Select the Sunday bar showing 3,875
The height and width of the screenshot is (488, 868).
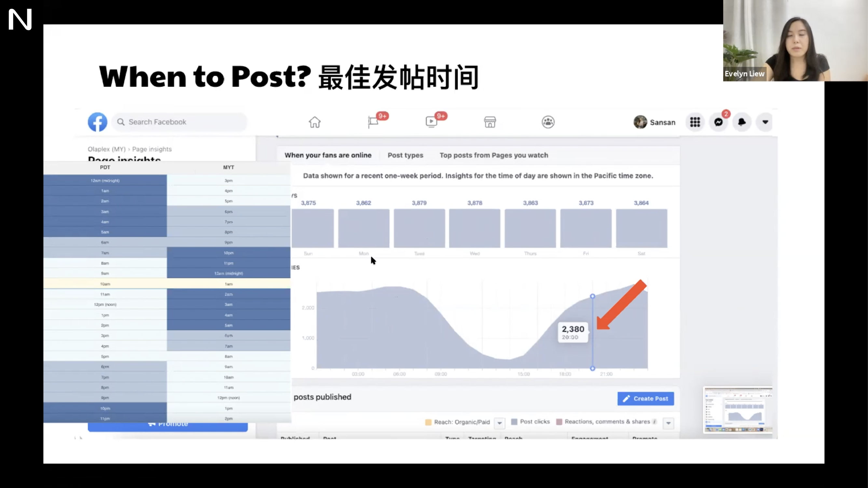coord(313,228)
